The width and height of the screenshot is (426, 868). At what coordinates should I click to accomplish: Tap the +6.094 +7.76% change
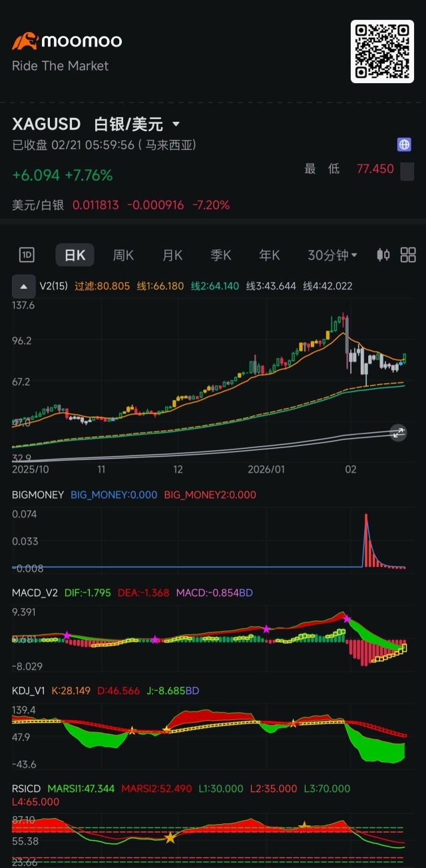tap(63, 175)
